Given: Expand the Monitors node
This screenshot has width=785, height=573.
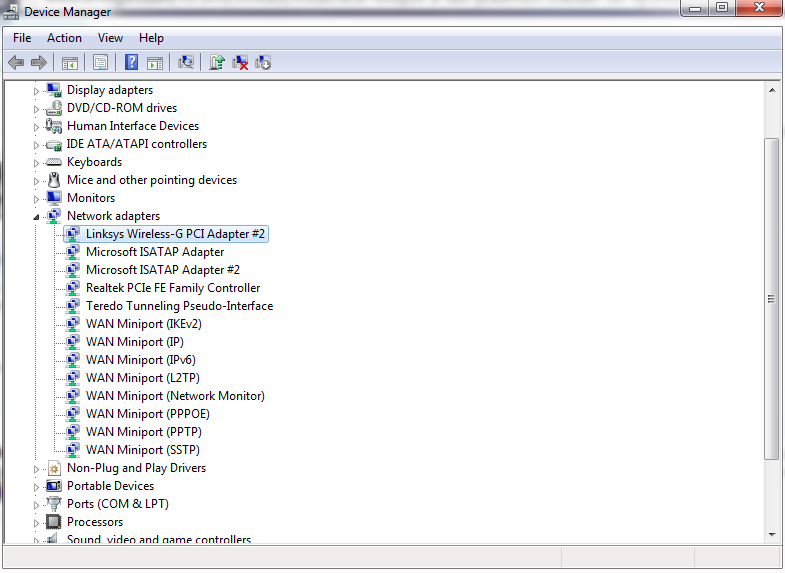Looking at the screenshot, I should tap(36, 199).
